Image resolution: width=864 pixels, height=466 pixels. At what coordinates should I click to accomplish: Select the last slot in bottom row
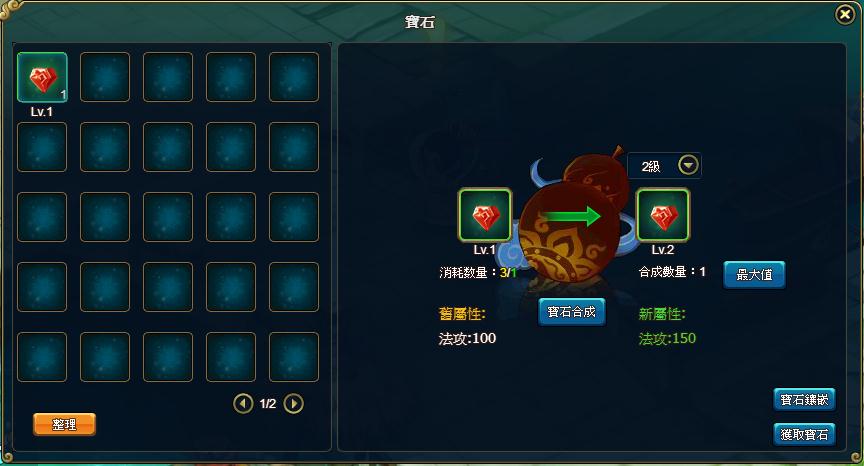294,357
